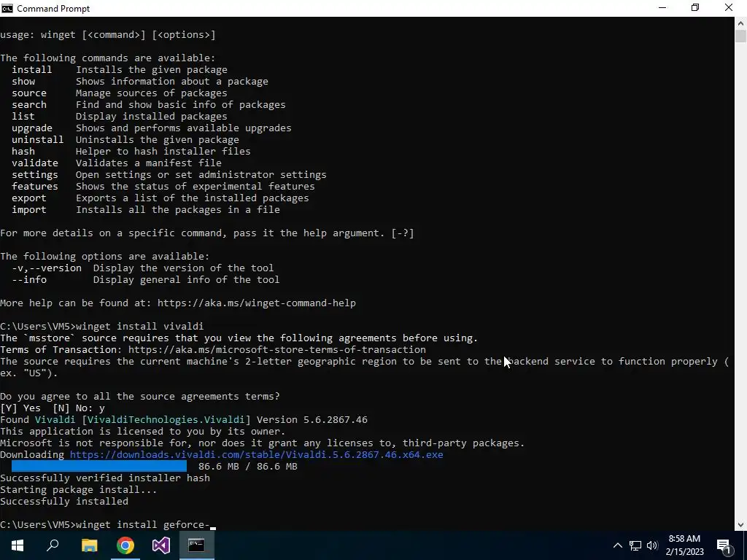This screenshot has width=747, height=560.
Task: Click the 'export' command name in list
Action: point(29,198)
